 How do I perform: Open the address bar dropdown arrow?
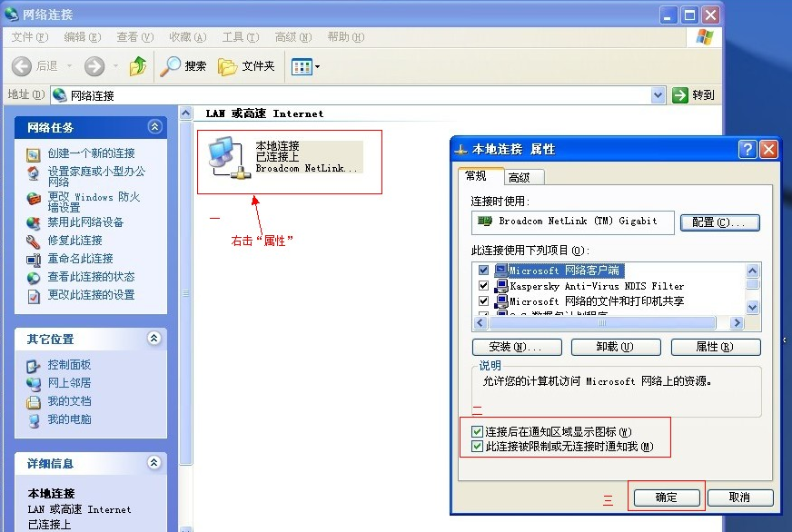[x=658, y=95]
